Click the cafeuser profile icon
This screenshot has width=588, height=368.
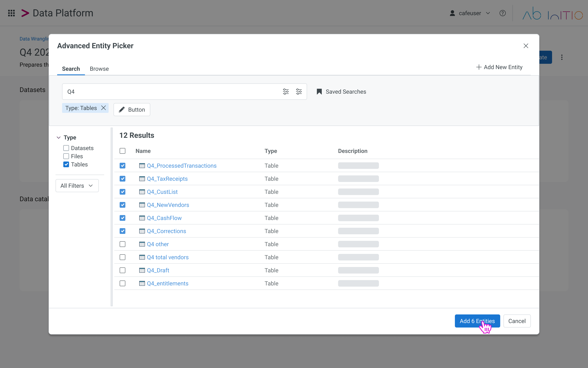coord(452,13)
